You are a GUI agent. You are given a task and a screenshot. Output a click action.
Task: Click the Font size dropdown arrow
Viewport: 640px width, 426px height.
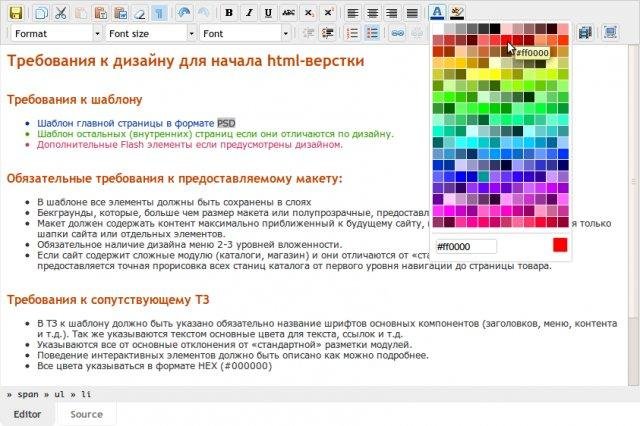coord(191,33)
